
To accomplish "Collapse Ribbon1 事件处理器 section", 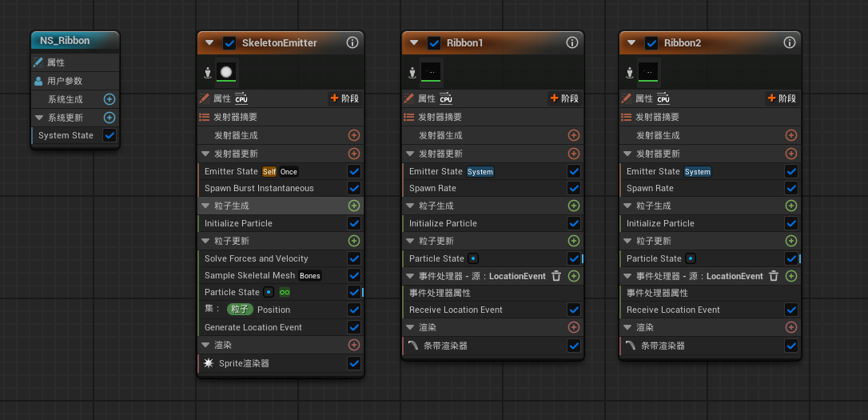I will point(410,276).
